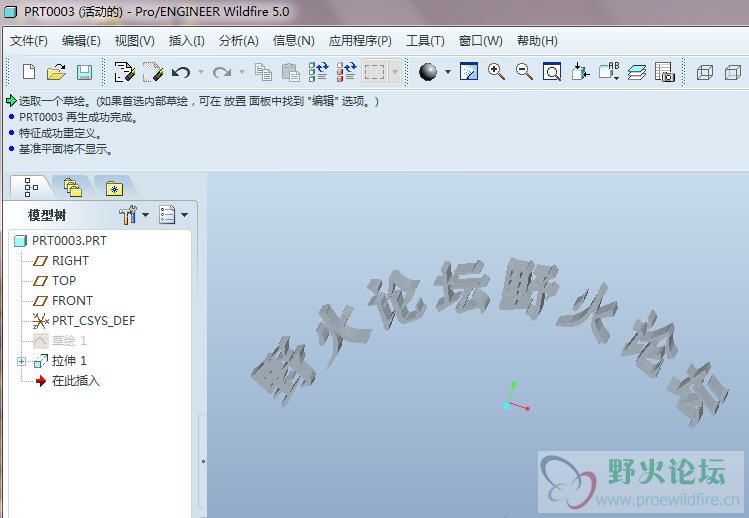This screenshot has width=749, height=518.
Task: Click the message 基准平面将不显示
Action: pyautogui.click(x=66, y=150)
